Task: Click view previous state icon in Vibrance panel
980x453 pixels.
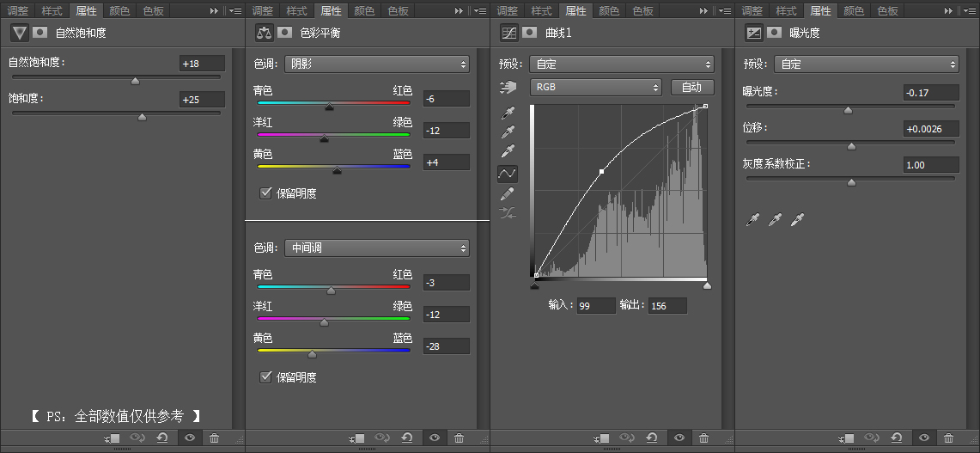Action: click(137, 438)
